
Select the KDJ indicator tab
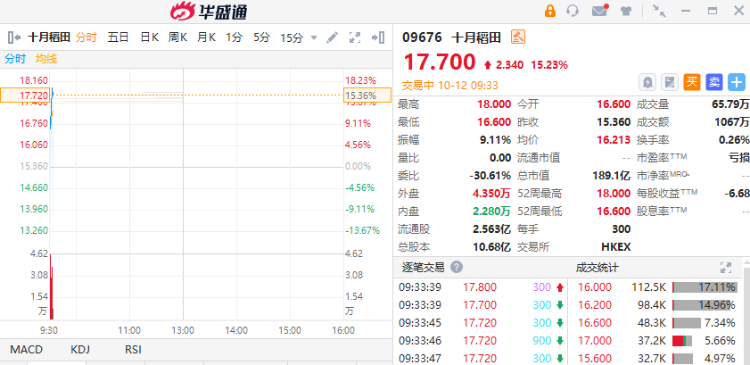pyautogui.click(x=80, y=349)
